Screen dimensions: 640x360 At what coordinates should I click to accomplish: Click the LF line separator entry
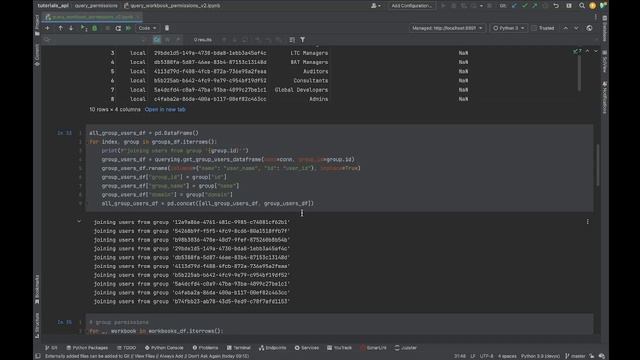pos(473,356)
